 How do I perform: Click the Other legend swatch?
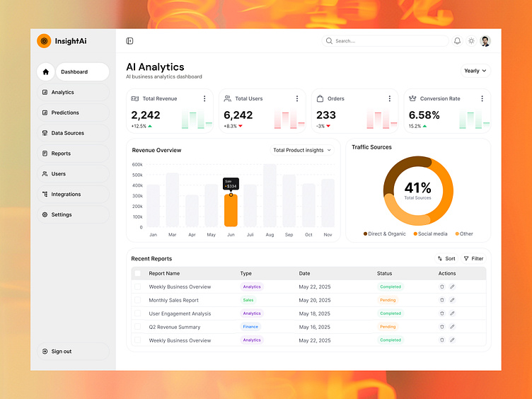[x=457, y=233]
